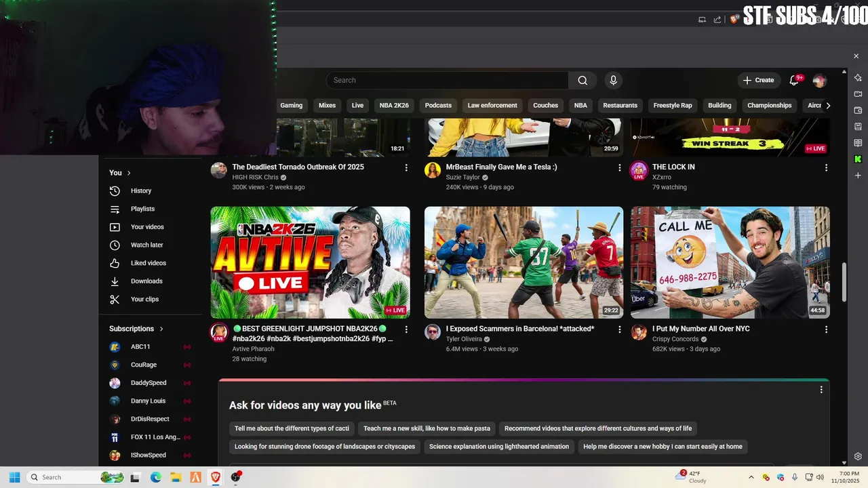868x488 pixels.
Task: Open OBS Studio from the taskbar
Action: (236, 477)
